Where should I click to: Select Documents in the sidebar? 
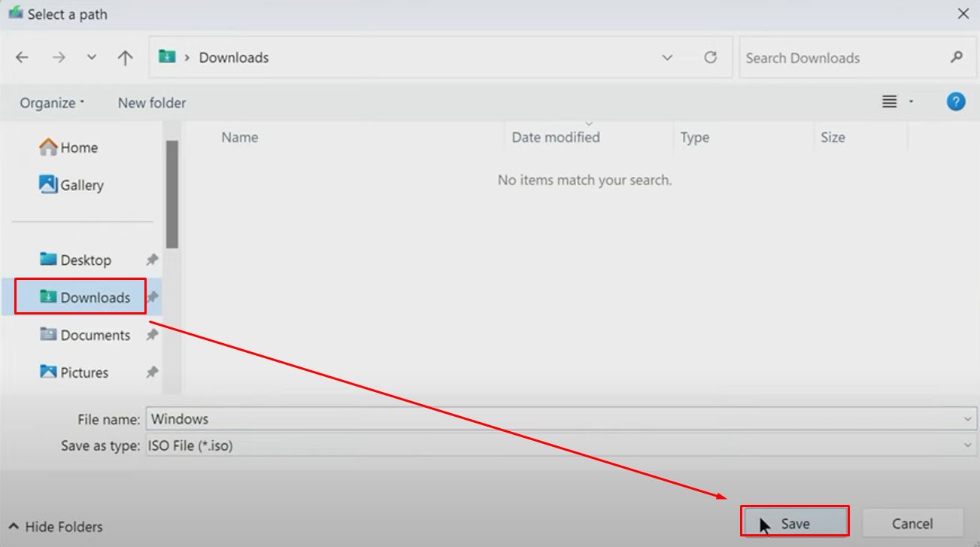(95, 335)
